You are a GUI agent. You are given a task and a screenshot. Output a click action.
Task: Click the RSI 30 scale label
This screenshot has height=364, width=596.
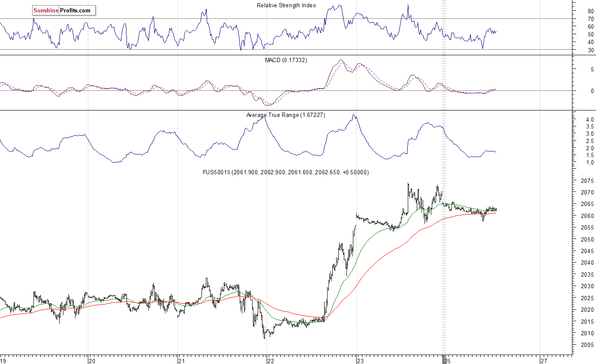tap(590, 50)
